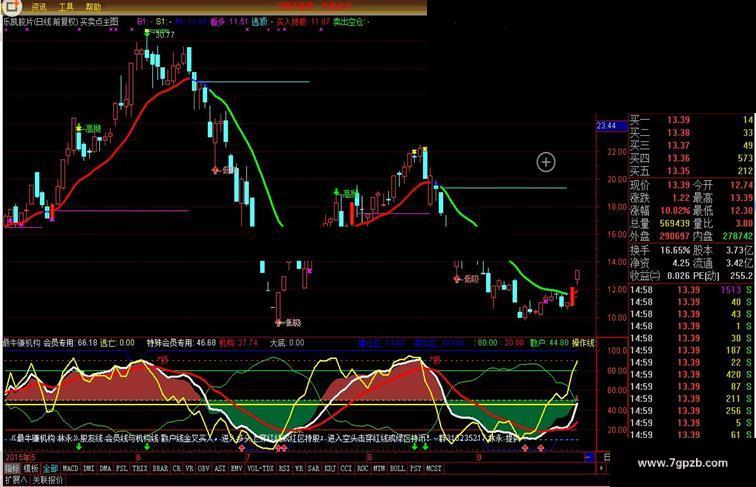Click the 总量 569439 value

point(674,223)
